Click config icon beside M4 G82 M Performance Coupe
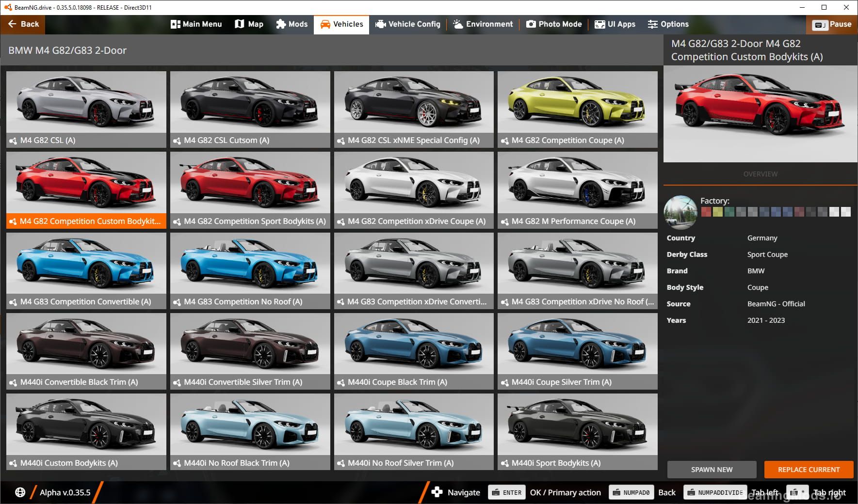858x504 pixels. point(505,221)
